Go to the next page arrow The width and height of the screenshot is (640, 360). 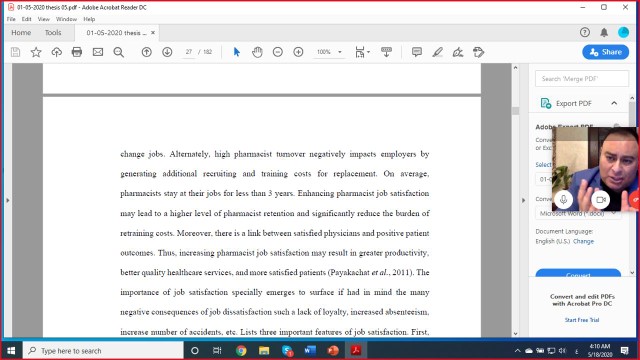pyautogui.click(x=167, y=52)
